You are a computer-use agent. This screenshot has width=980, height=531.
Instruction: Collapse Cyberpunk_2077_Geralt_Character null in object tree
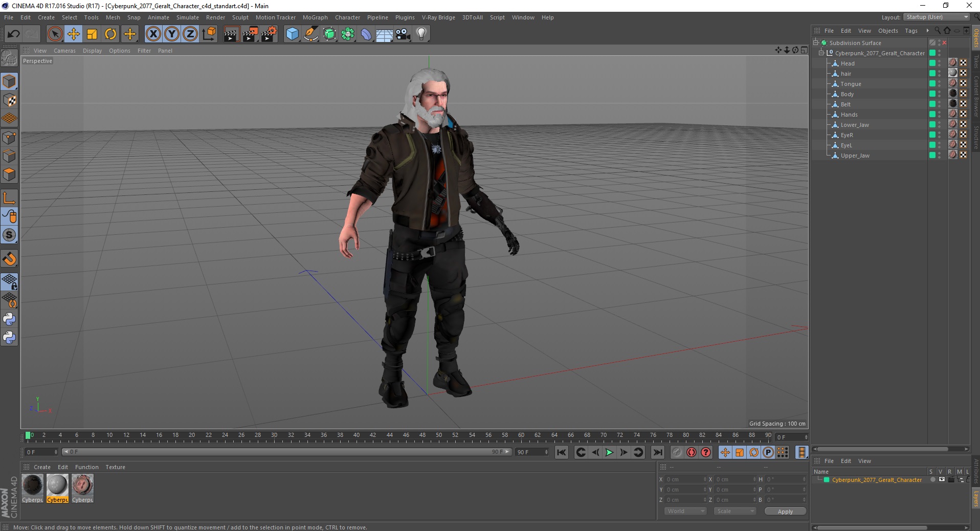[821, 53]
